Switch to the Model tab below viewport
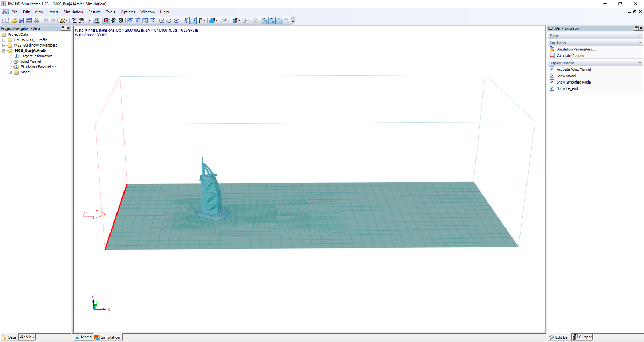The height and width of the screenshot is (342, 644). (x=83, y=337)
